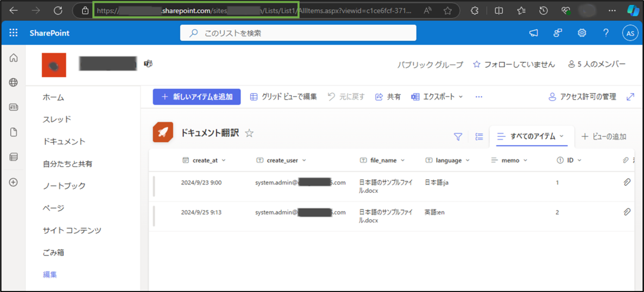Viewport: 644px width, 292px height.
Task: Open the AS account avatar
Action: pyautogui.click(x=630, y=33)
